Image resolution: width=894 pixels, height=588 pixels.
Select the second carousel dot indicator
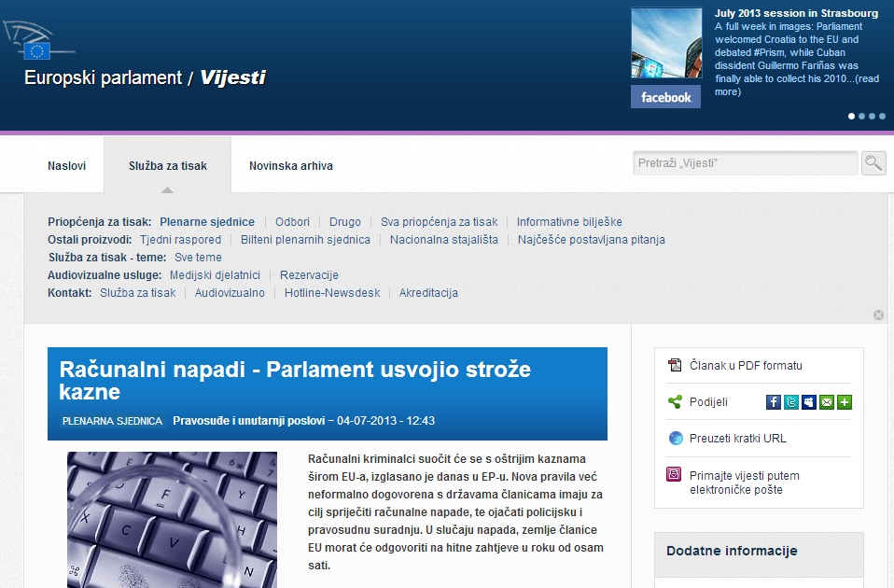point(861,117)
